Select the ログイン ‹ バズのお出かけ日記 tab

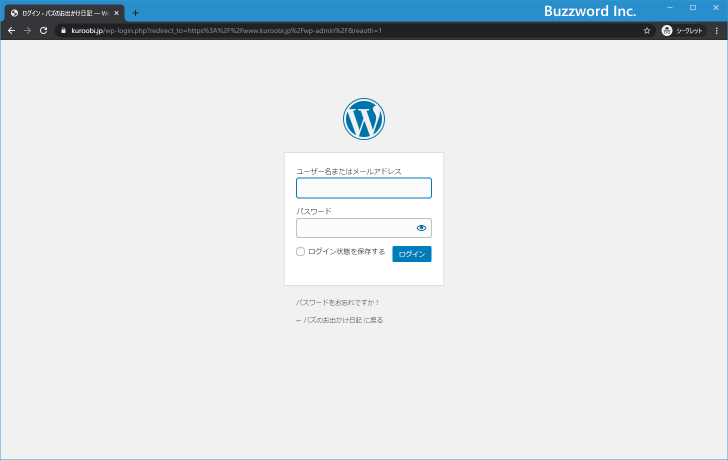tap(62, 13)
